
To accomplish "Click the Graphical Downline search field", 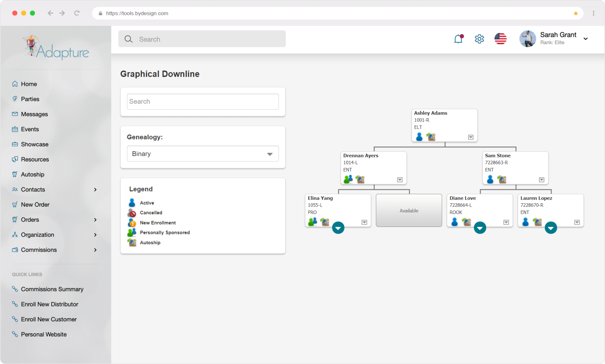I will point(202,102).
